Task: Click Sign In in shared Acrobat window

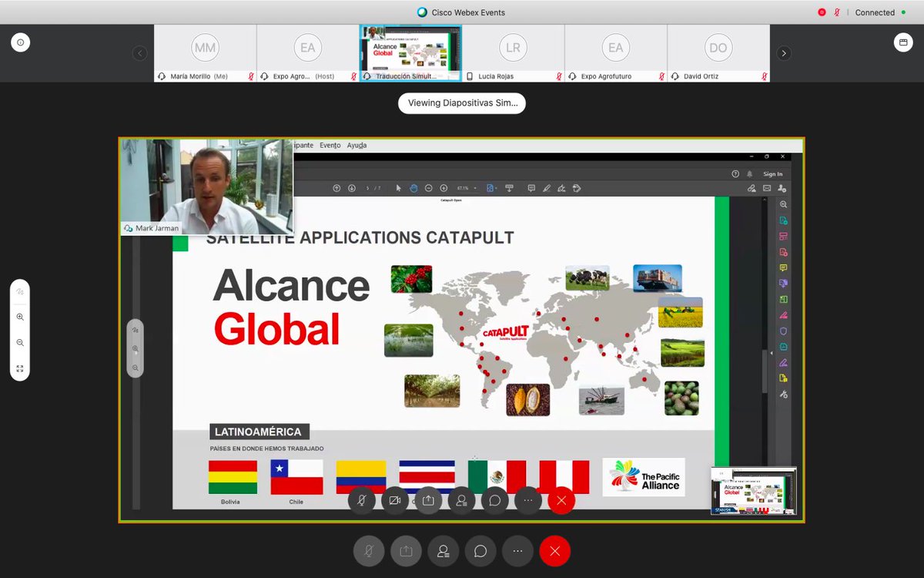Action: click(x=772, y=174)
